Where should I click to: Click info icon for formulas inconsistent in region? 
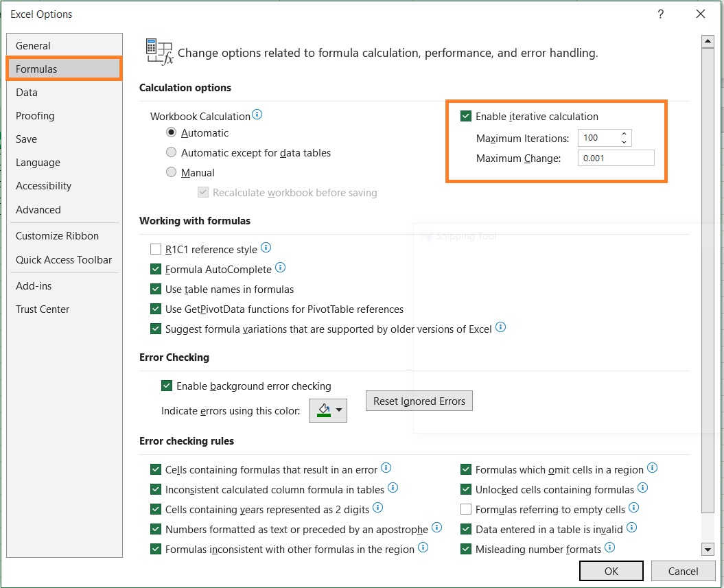coord(423,548)
